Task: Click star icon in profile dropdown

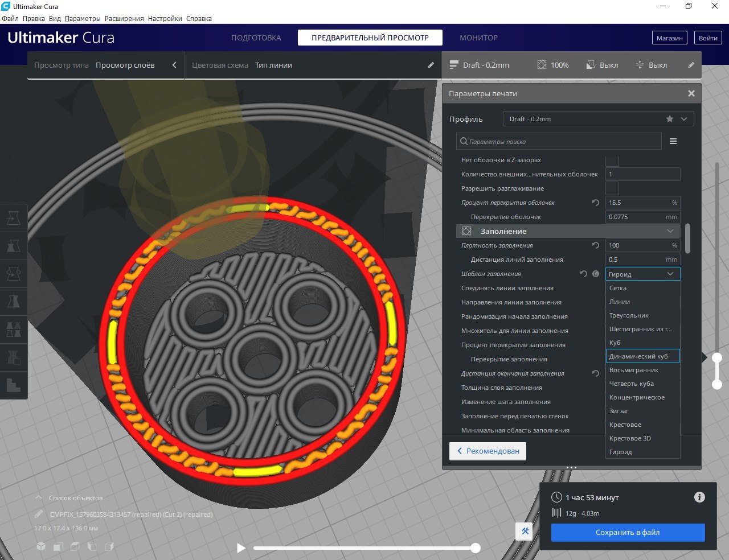Action: pyautogui.click(x=670, y=119)
